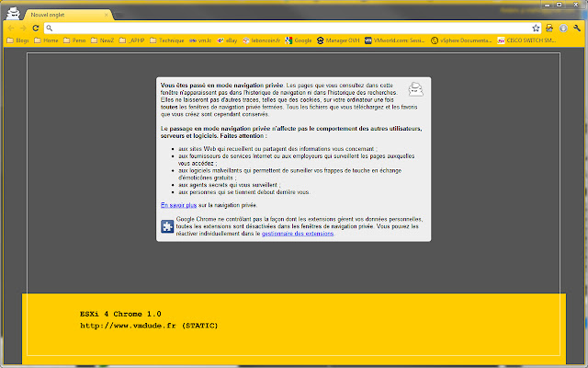
Task: Open the vm.lc bookmark
Action: point(200,40)
